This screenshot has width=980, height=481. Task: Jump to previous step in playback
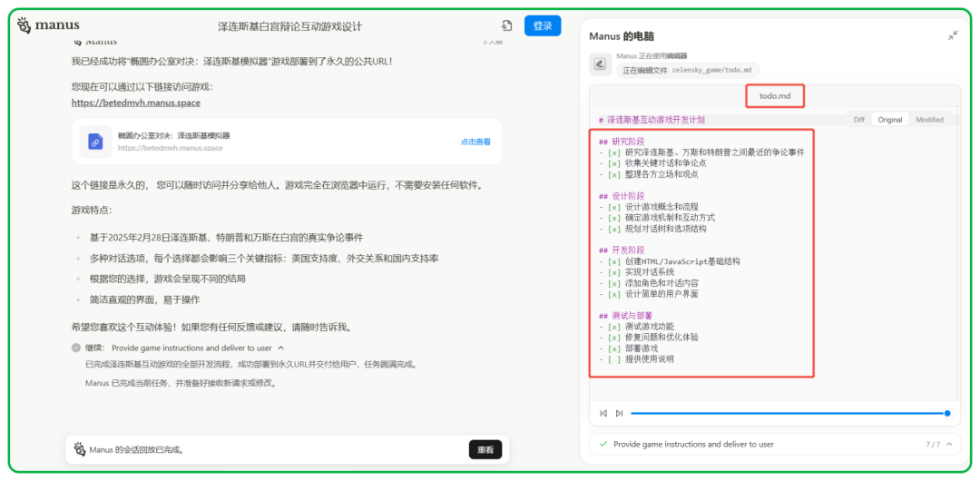click(603, 413)
